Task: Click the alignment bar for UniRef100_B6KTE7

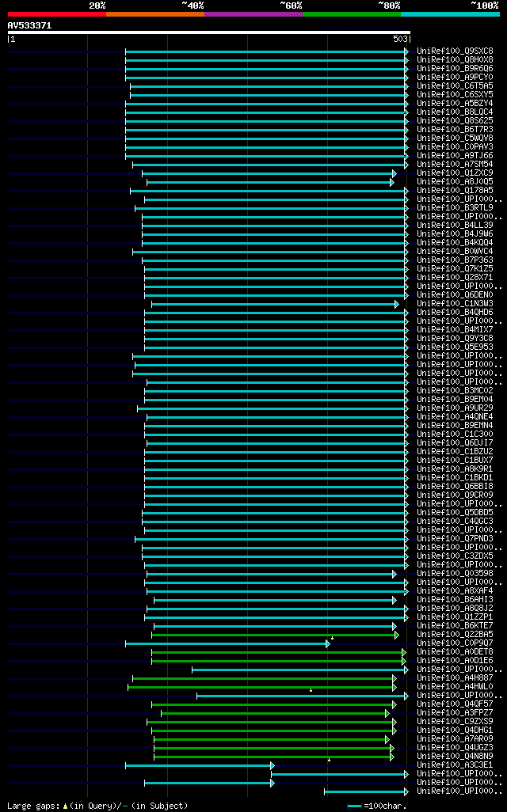Action: [275, 627]
